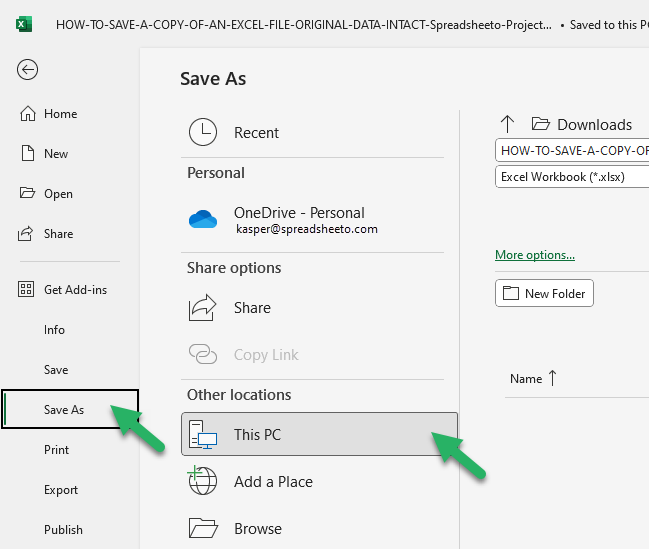649x549 pixels.
Task: Click the OneDrive cloud icon
Action: [x=203, y=219]
